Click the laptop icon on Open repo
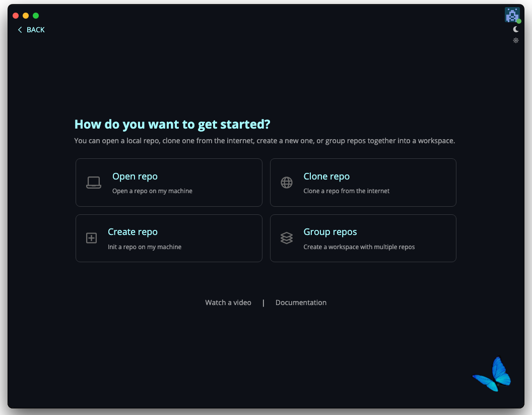 coord(94,183)
